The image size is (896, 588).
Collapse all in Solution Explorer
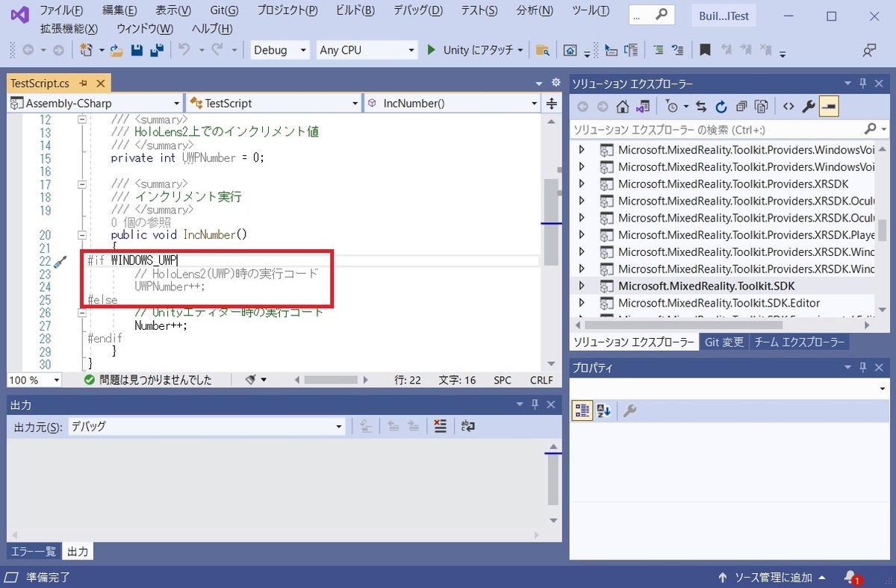pyautogui.click(x=741, y=107)
